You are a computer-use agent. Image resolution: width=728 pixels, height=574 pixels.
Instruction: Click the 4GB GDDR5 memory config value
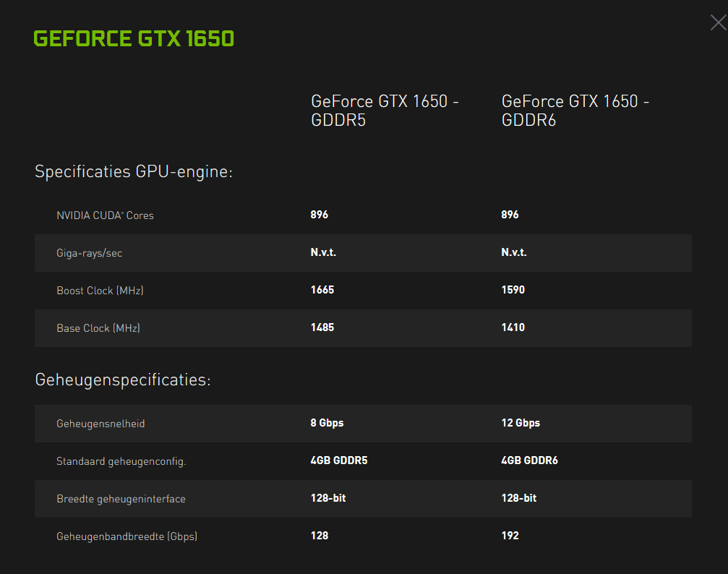pos(339,461)
